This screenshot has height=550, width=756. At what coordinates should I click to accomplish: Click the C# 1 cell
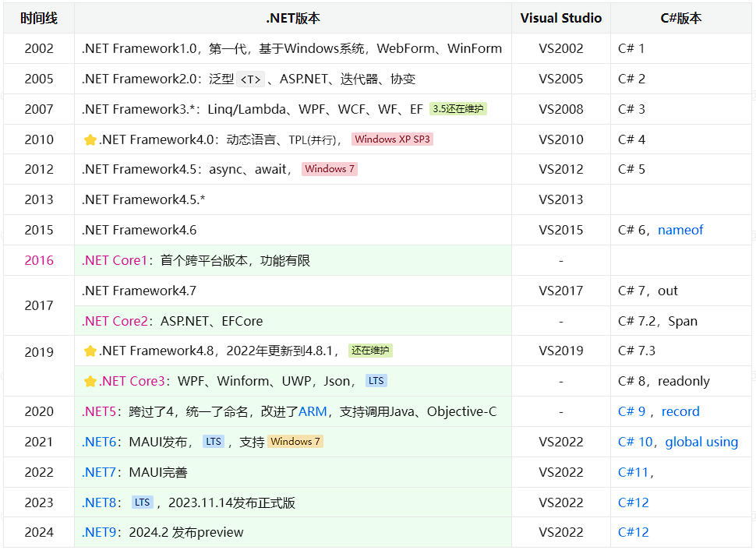coord(680,48)
